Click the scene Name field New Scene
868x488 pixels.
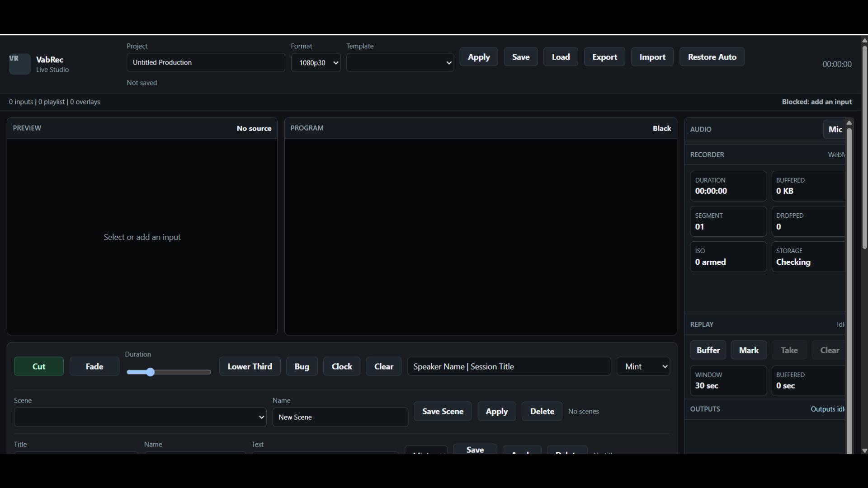340,417
